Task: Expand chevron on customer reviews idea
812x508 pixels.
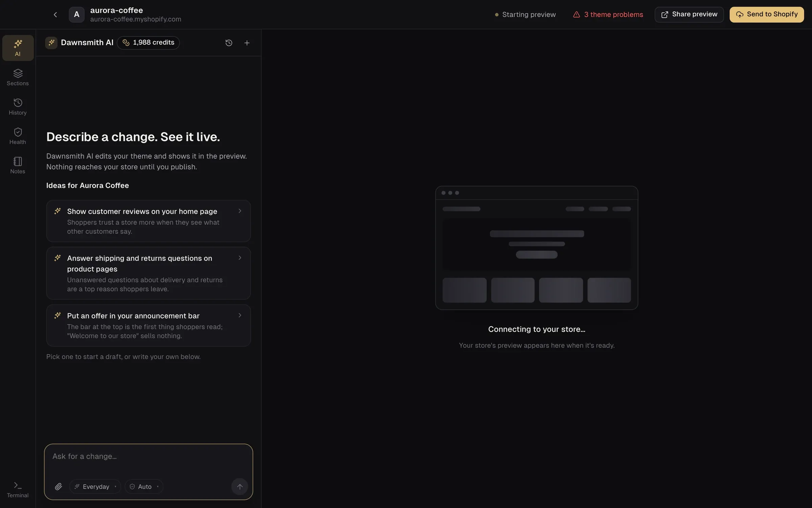Action: [240, 211]
